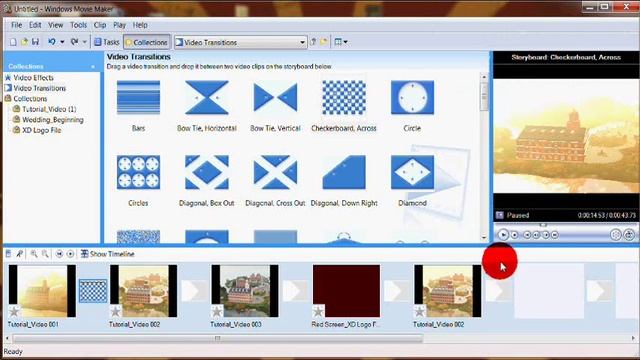Select the Checkerboard, Across transition thumbnail
The width and height of the screenshot is (640, 360).
click(x=344, y=98)
